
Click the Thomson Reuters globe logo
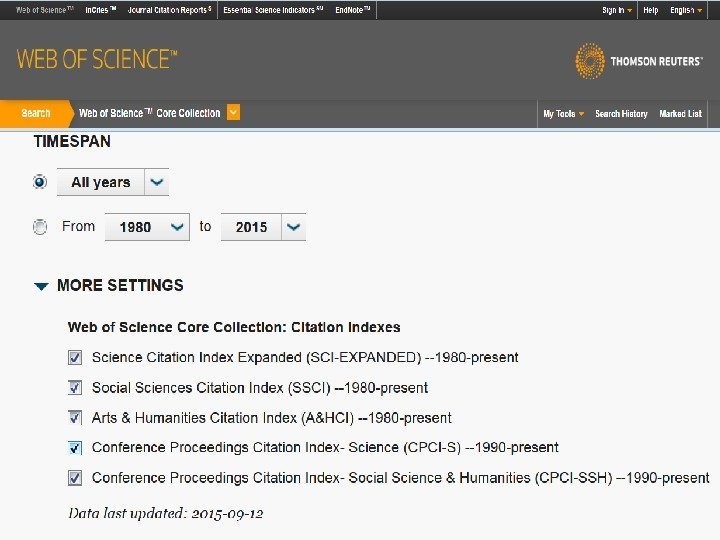tap(590, 61)
